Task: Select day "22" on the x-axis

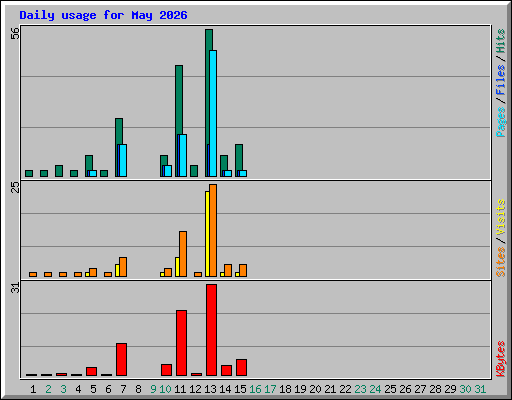Action: click(345, 389)
